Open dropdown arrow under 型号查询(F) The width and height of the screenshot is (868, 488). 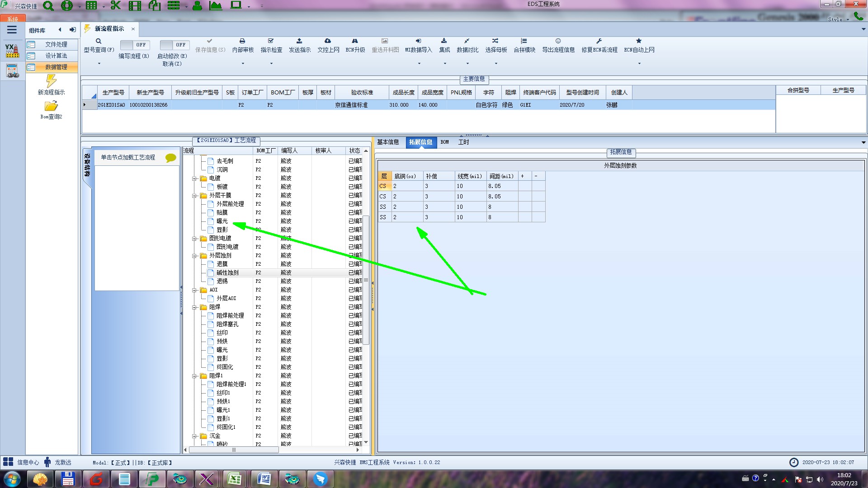[x=99, y=63]
